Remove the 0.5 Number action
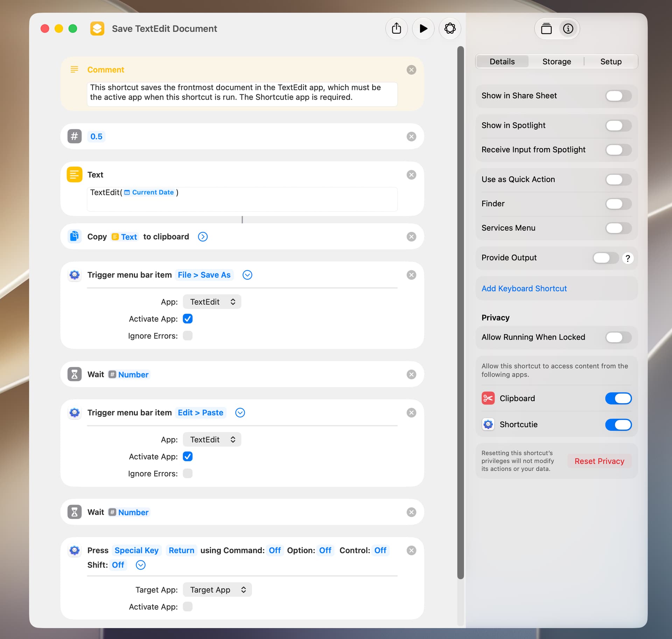Image resolution: width=672 pixels, height=639 pixels. (x=411, y=137)
